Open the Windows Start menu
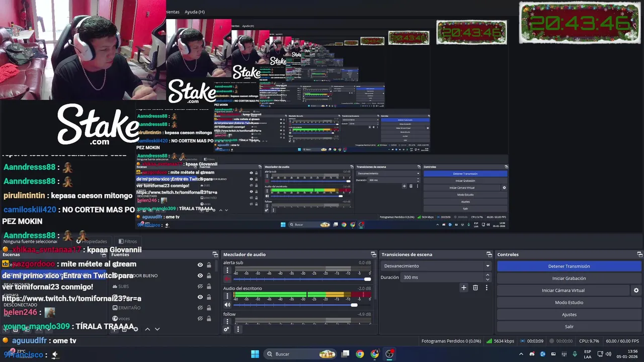This screenshot has height=362, width=644. (x=255, y=354)
